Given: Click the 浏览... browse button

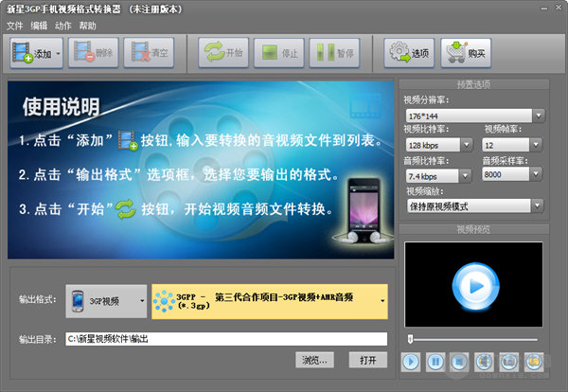Looking at the screenshot, I should pyautogui.click(x=314, y=360).
